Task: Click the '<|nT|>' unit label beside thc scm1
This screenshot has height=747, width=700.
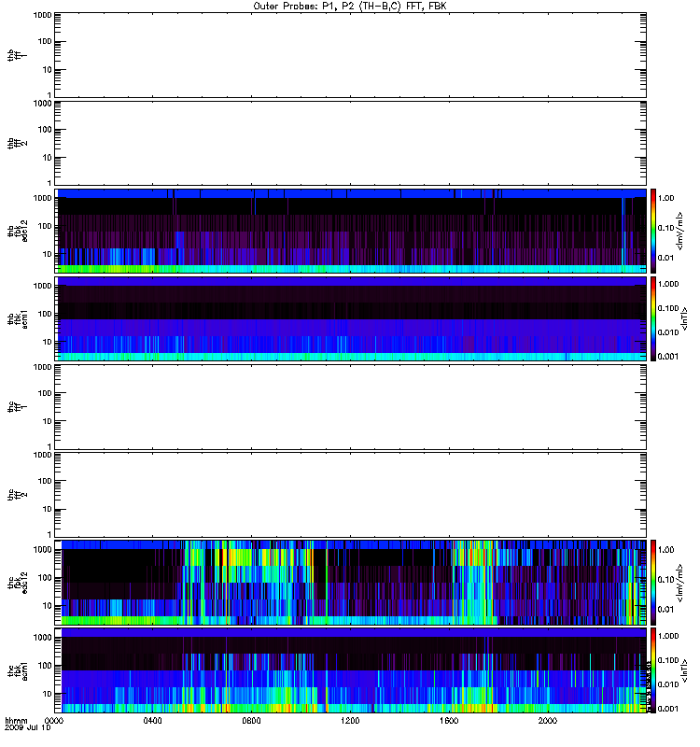Action: (685, 670)
